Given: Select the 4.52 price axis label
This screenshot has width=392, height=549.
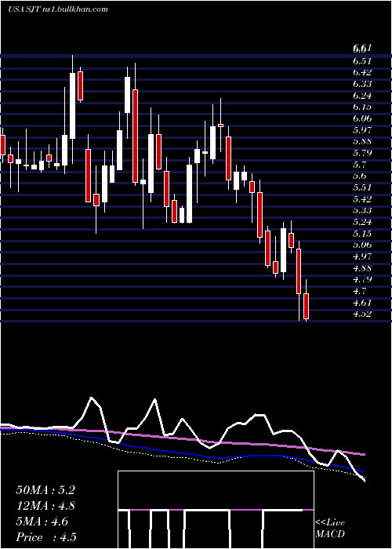Looking at the screenshot, I should (362, 314).
